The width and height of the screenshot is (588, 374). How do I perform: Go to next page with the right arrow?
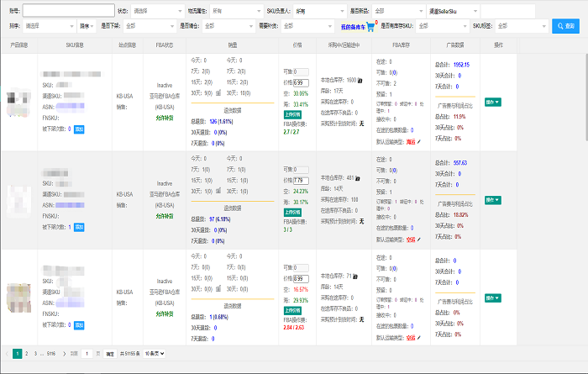coord(64,353)
